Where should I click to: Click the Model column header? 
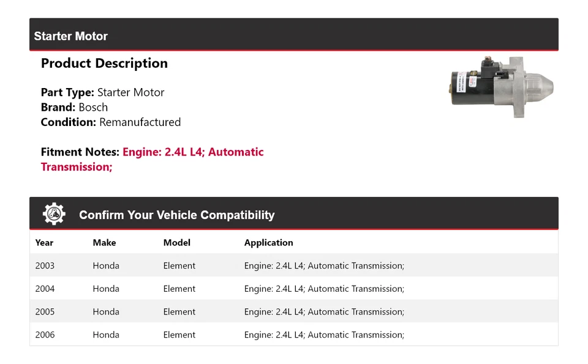click(x=176, y=243)
